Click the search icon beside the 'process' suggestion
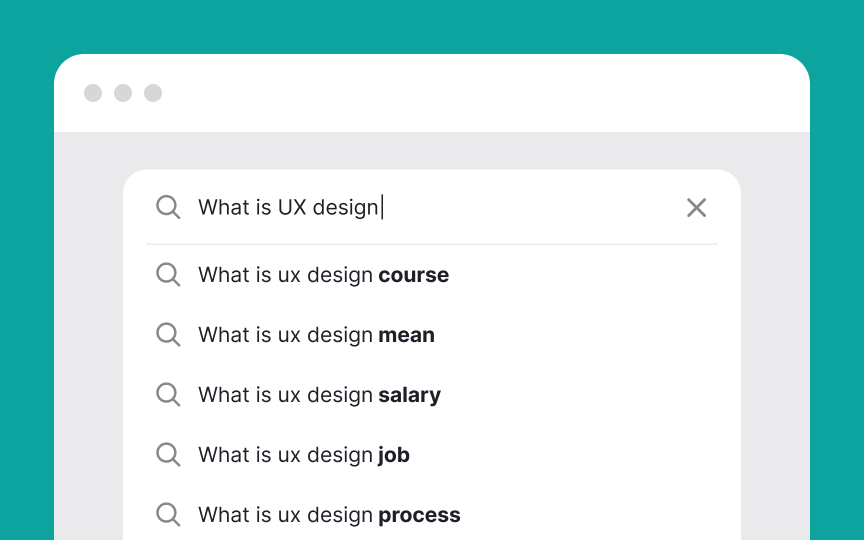 (168, 515)
